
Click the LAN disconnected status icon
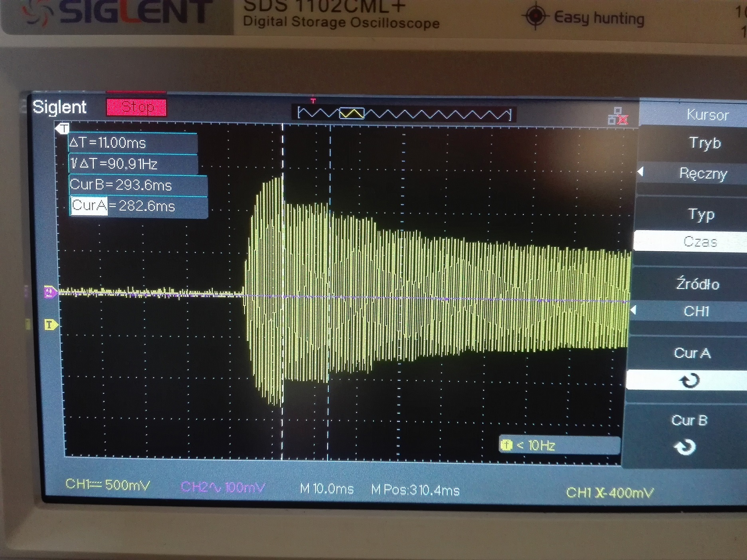tap(618, 116)
